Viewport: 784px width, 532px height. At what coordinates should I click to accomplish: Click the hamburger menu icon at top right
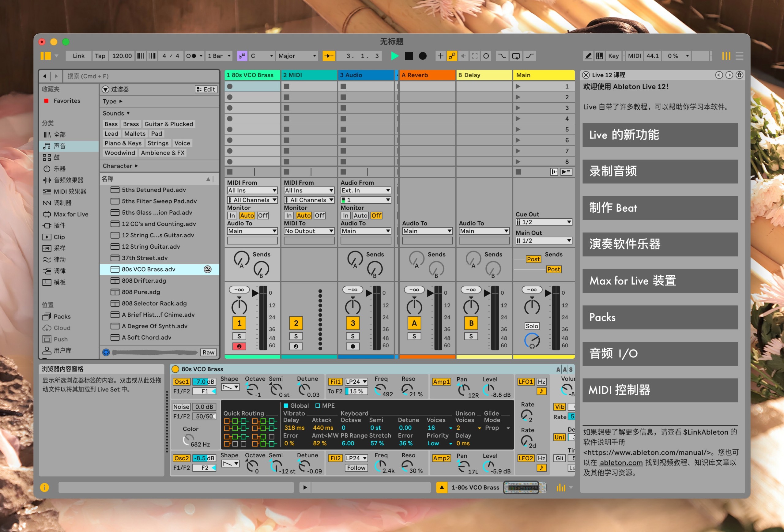(x=740, y=56)
